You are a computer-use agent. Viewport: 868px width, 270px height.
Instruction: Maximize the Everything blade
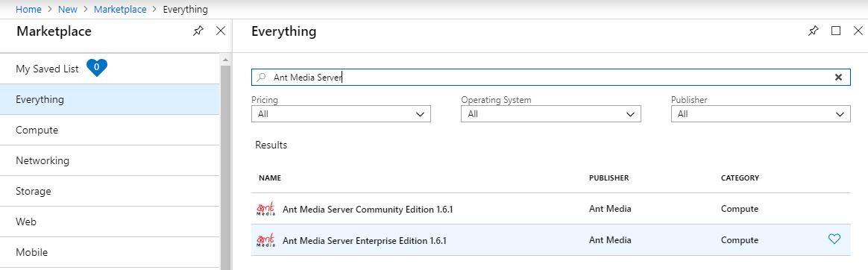point(836,31)
